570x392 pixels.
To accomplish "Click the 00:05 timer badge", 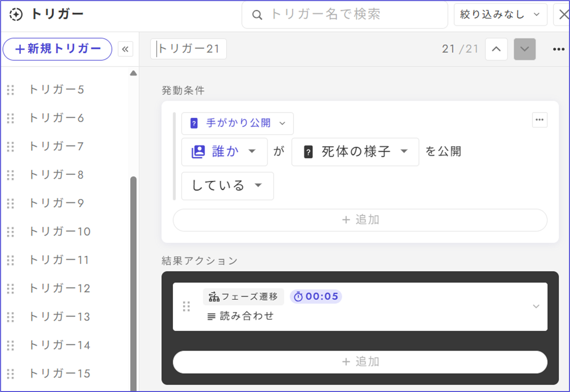I will click(316, 297).
